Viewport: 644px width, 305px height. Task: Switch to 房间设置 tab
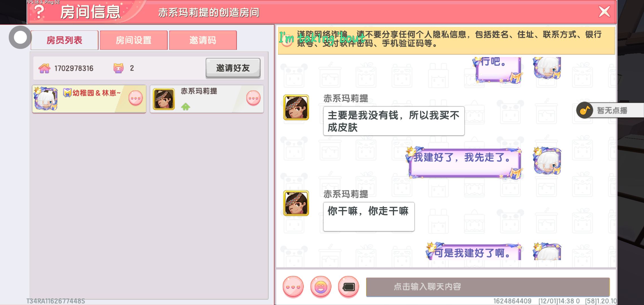[134, 40]
